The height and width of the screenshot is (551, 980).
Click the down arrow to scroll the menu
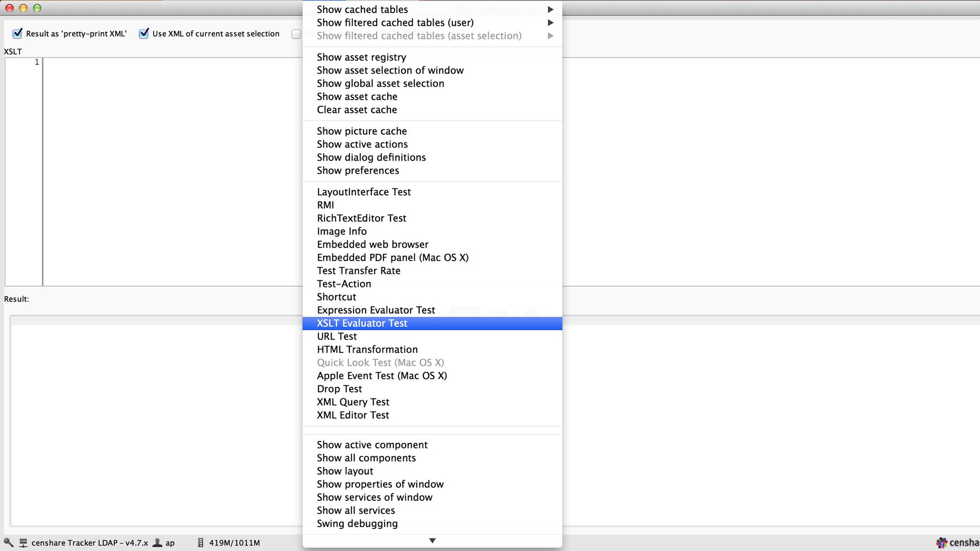[432, 540]
